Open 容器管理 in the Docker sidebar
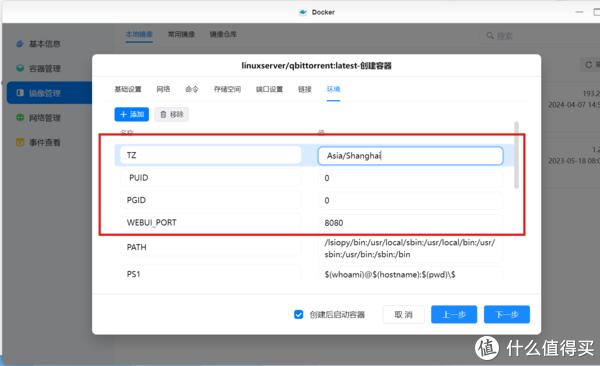This screenshot has height=366, width=600. click(44, 69)
